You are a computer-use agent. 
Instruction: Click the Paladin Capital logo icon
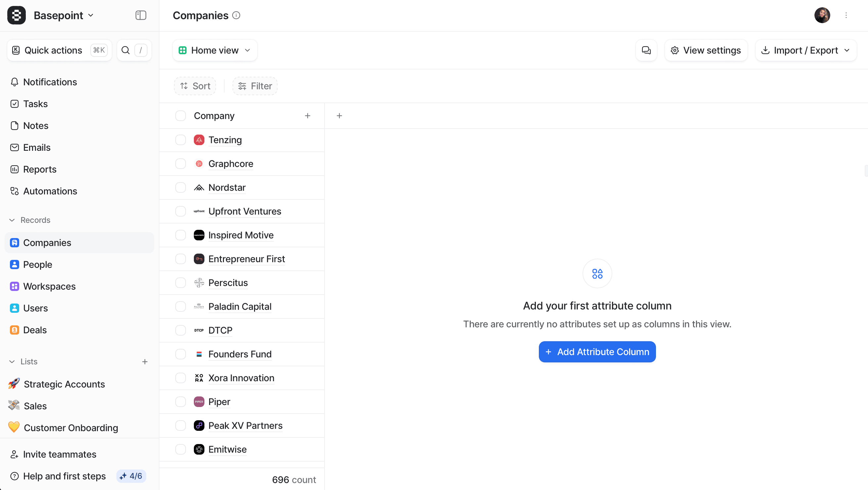(x=199, y=306)
